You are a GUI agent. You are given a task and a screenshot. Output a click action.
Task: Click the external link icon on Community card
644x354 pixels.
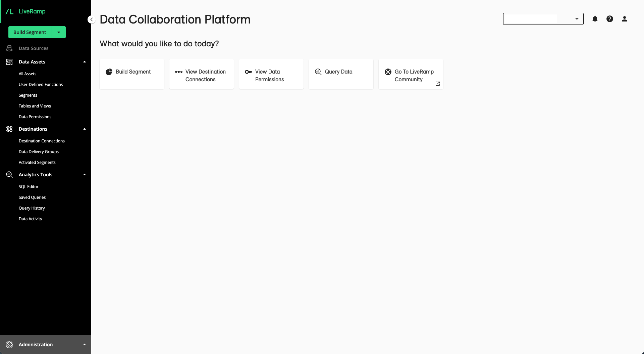point(438,84)
